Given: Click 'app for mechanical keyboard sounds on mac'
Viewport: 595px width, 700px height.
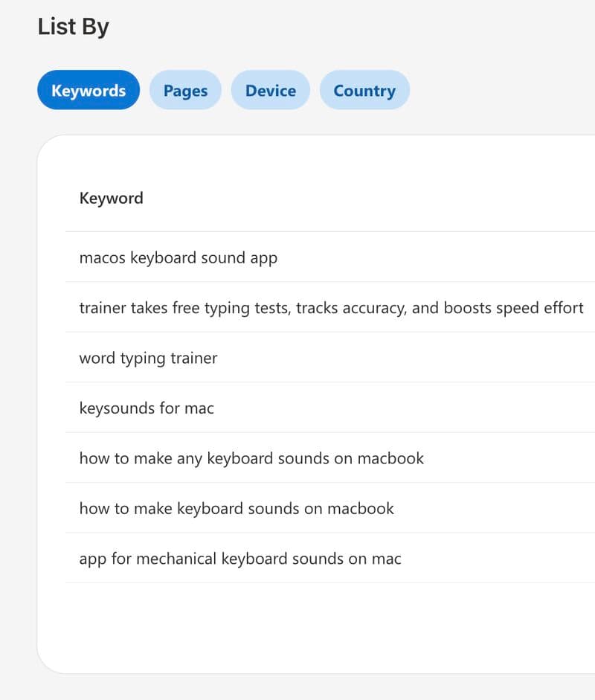Looking at the screenshot, I should (x=240, y=559).
